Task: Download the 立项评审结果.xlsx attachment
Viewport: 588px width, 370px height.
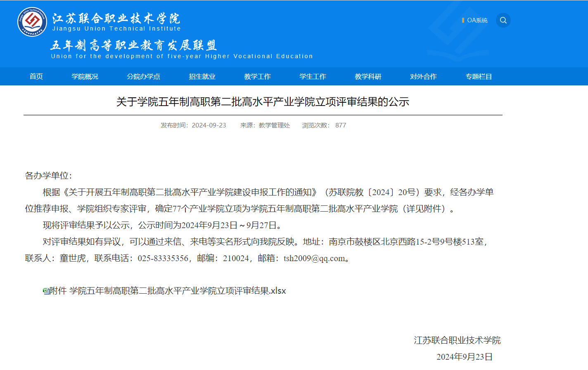Action: [178, 291]
